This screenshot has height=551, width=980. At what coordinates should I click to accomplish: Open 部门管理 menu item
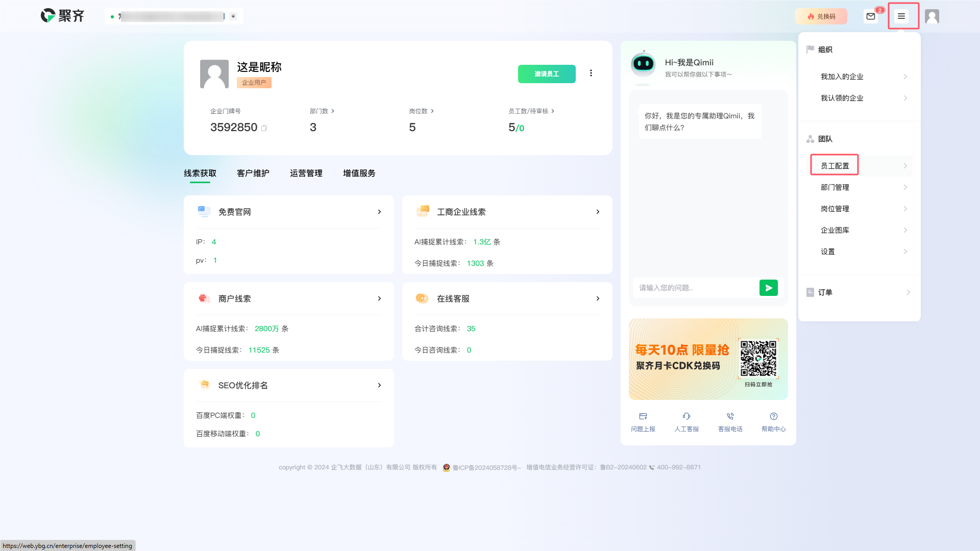(x=860, y=187)
